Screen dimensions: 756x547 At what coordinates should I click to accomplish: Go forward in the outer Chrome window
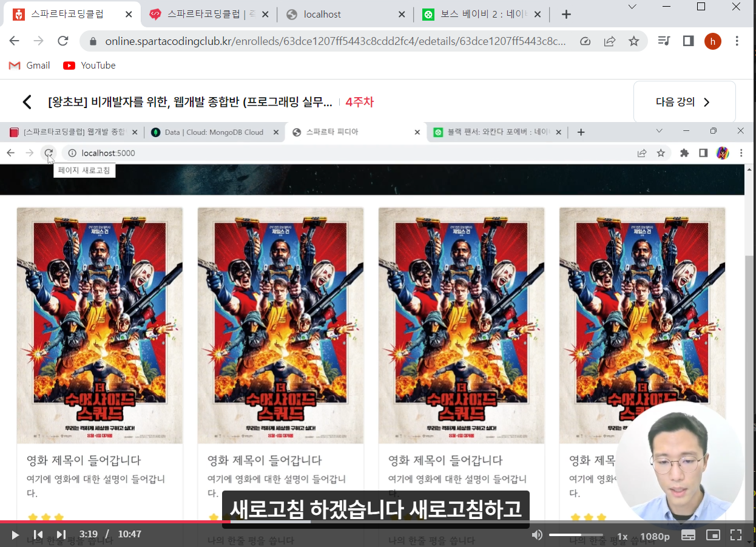38,41
